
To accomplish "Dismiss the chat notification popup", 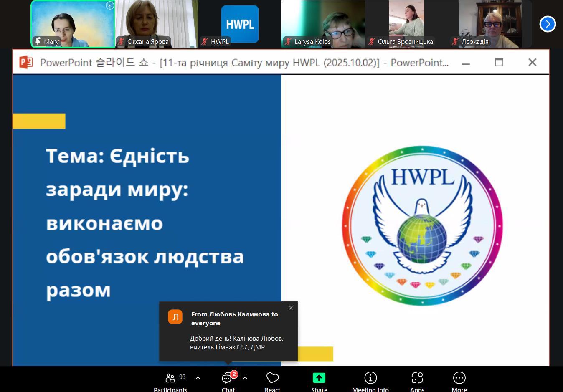I will 291,308.
